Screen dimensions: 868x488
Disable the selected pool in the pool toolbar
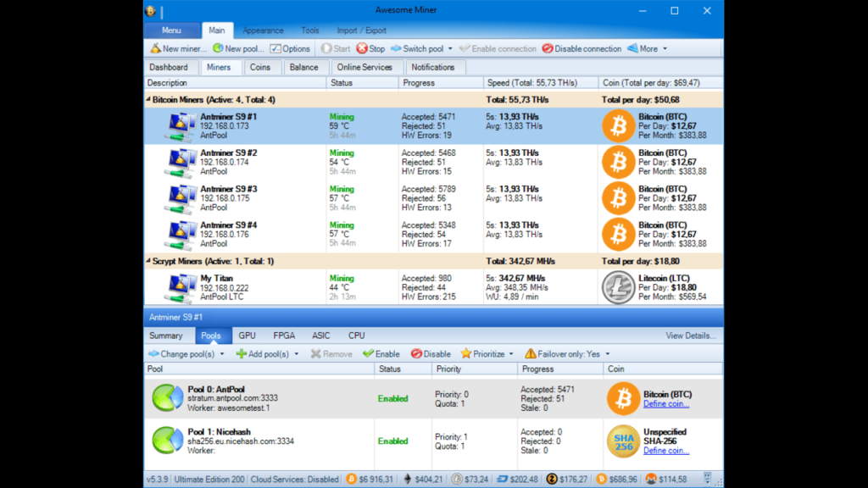[431, 354]
